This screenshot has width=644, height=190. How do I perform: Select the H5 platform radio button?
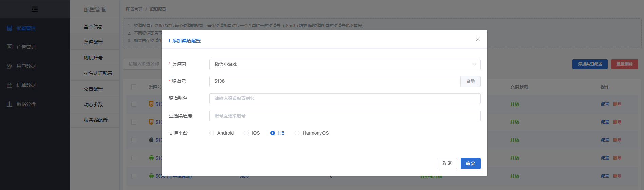coord(273,133)
